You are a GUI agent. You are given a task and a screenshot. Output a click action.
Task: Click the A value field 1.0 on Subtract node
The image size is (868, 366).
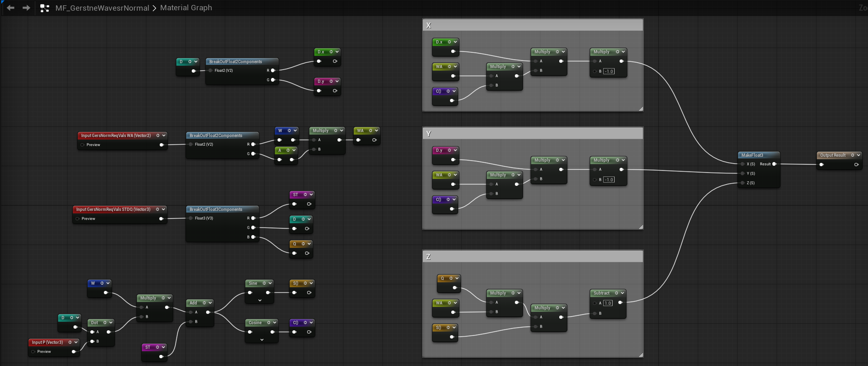(608, 303)
